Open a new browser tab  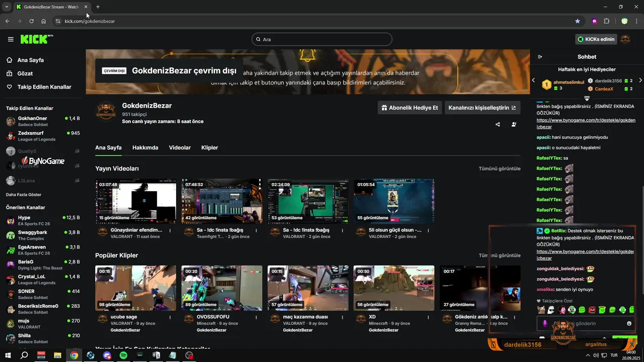[x=98, y=7]
